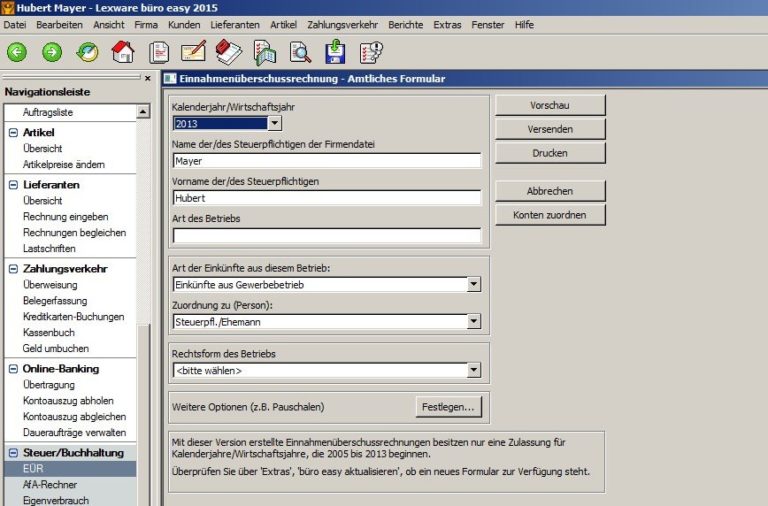Click the green back arrow icon
The width and height of the screenshot is (768, 506).
pos(17,52)
